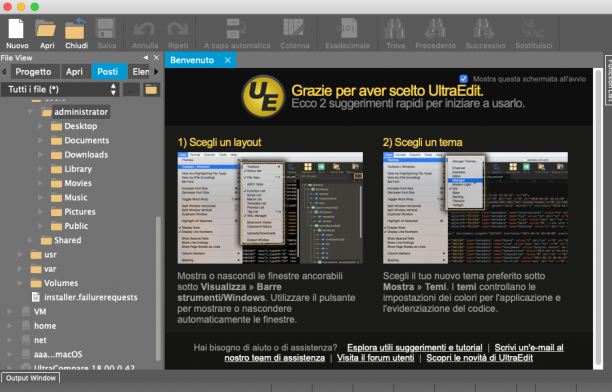Click Successivo find next icon
The width and height of the screenshot is (612, 392).
[x=485, y=34]
